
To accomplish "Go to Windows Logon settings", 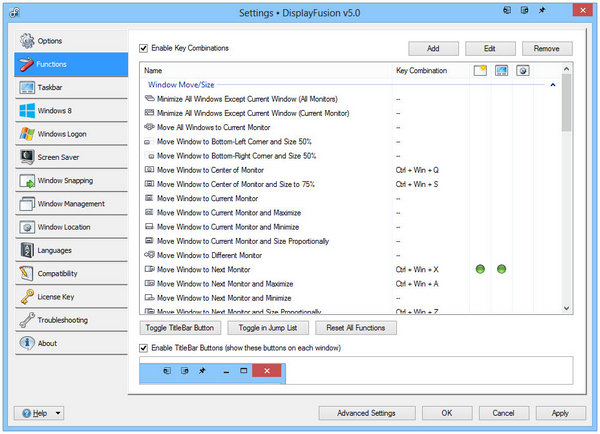I will point(71,134).
